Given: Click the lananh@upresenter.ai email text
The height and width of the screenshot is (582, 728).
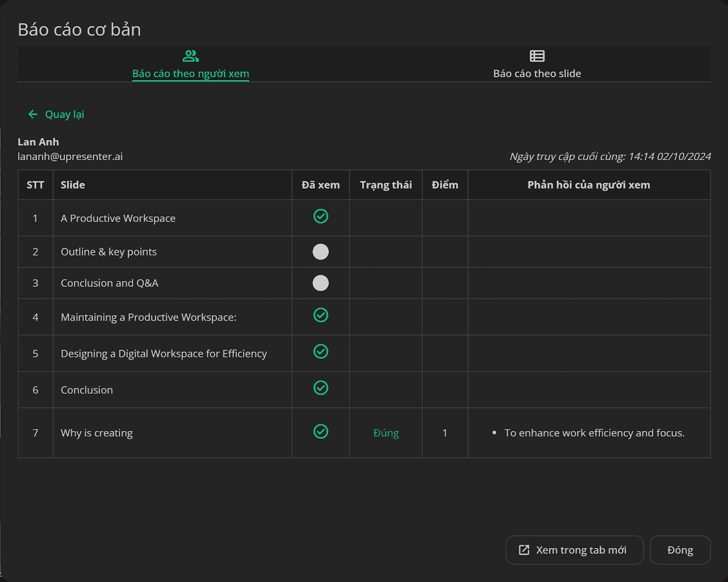Looking at the screenshot, I should pyautogui.click(x=70, y=156).
